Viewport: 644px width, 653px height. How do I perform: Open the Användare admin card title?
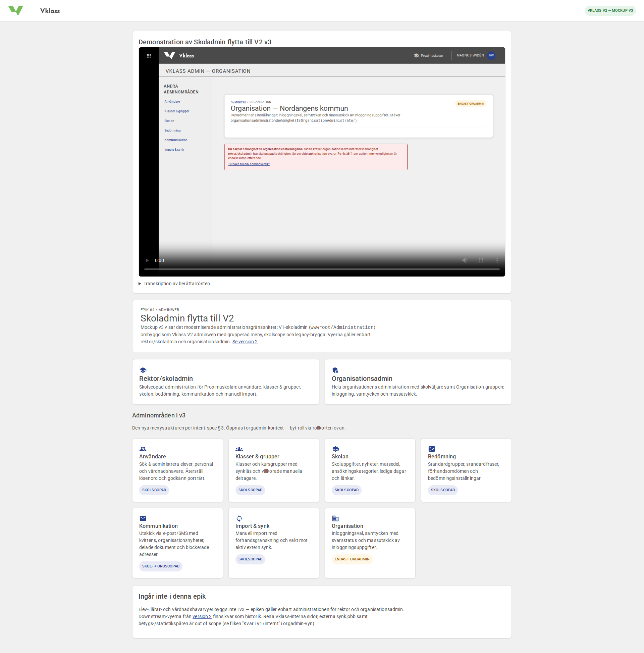pyautogui.click(x=152, y=456)
